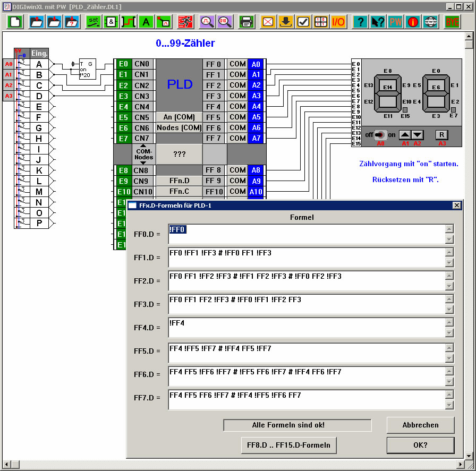Toggle input switch next to D
The height and width of the screenshot is (471, 476).
(22, 96)
